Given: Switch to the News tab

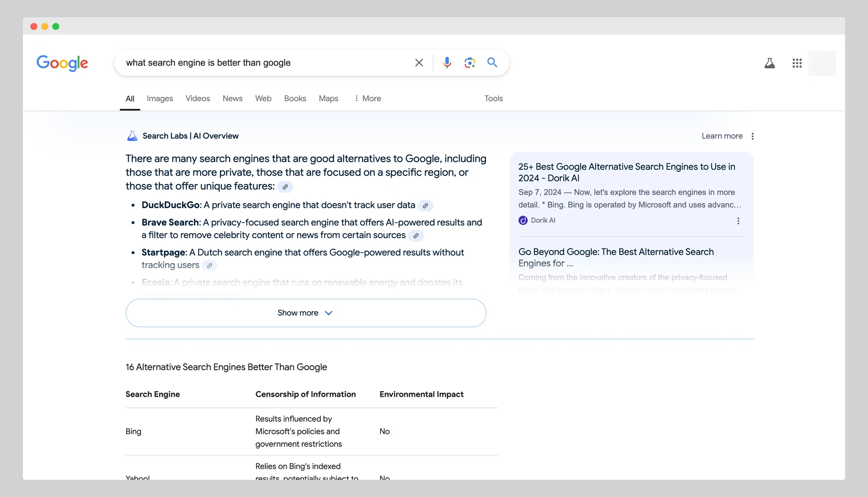Looking at the screenshot, I should point(233,98).
